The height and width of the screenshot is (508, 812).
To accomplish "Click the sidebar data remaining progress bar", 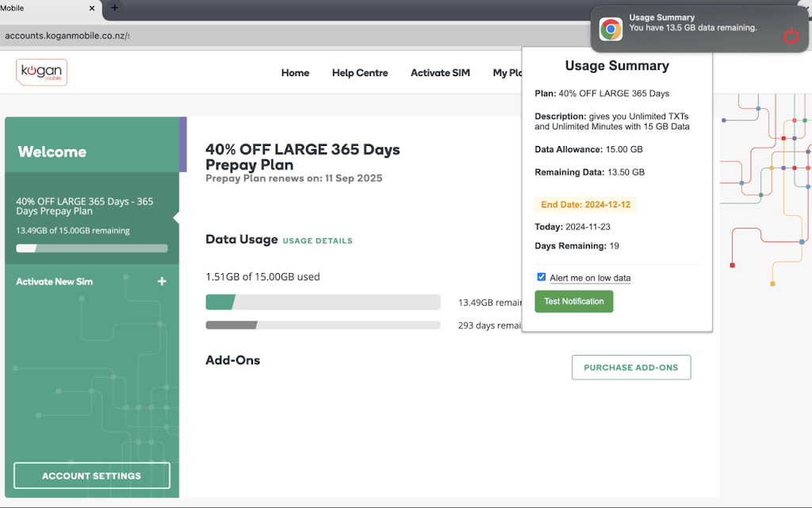I will coord(92,248).
